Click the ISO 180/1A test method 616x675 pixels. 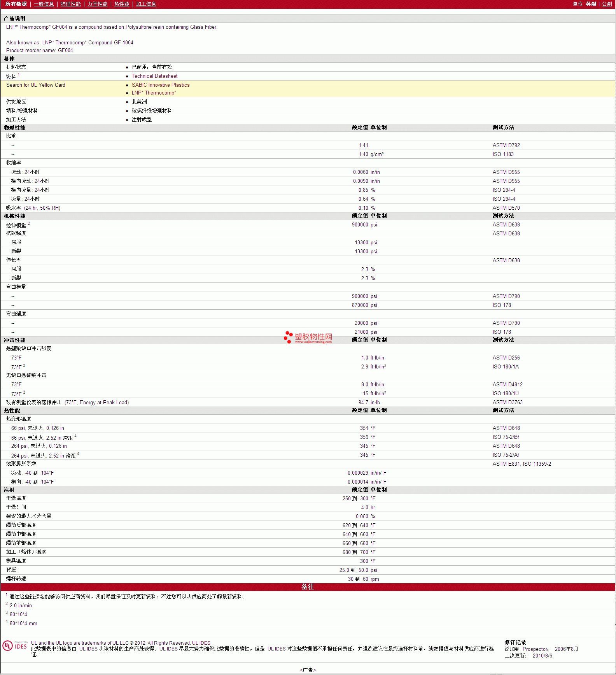coord(506,367)
